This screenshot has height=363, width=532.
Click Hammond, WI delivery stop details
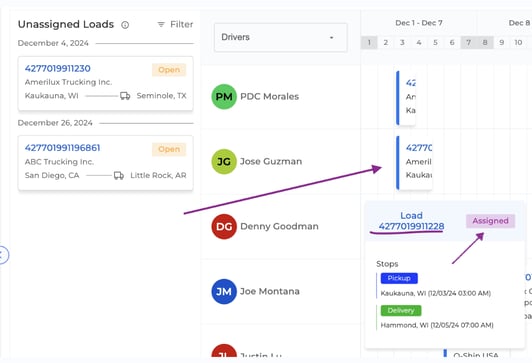[x=437, y=325]
